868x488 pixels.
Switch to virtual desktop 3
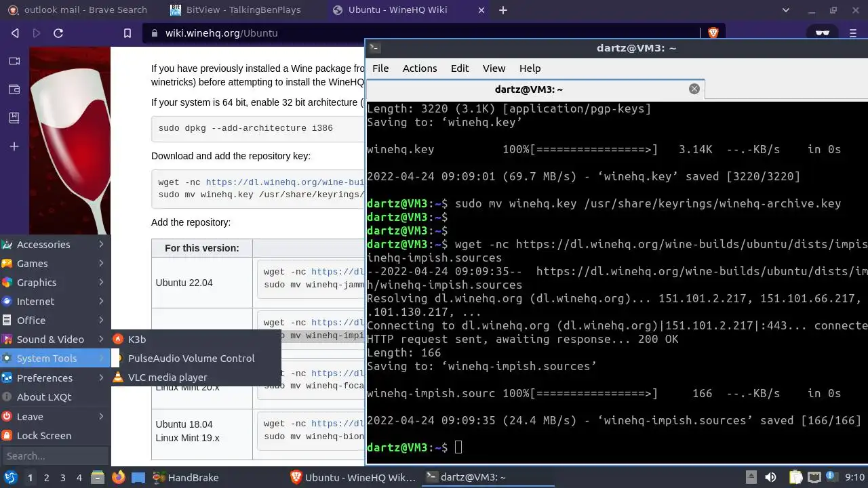coord(62,478)
